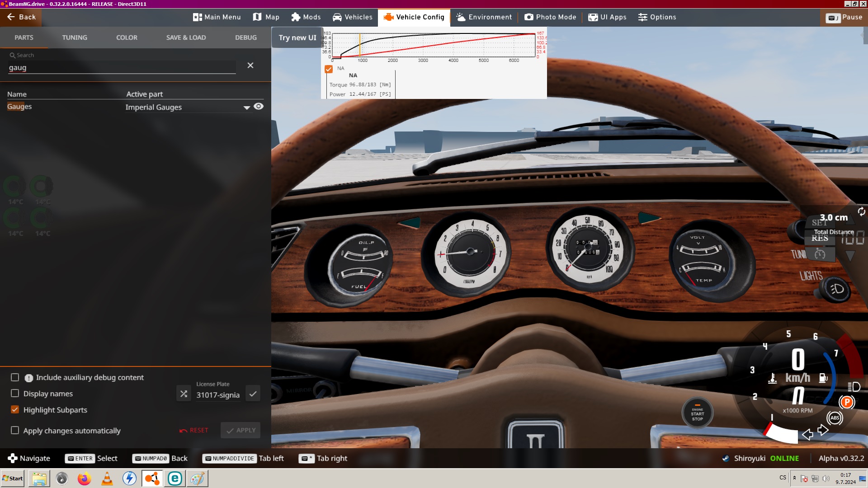Enable Include auxiliary debug content checkbox
The image size is (868, 488).
coord(15,377)
